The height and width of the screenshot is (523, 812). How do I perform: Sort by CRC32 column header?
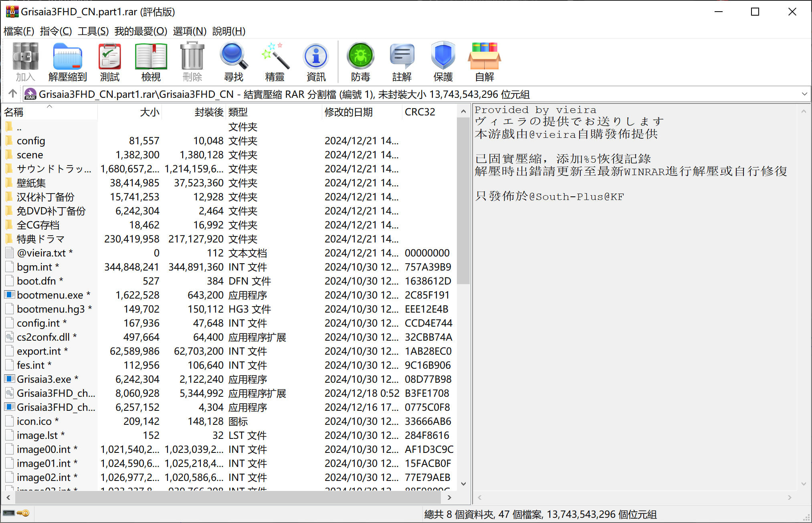point(420,112)
